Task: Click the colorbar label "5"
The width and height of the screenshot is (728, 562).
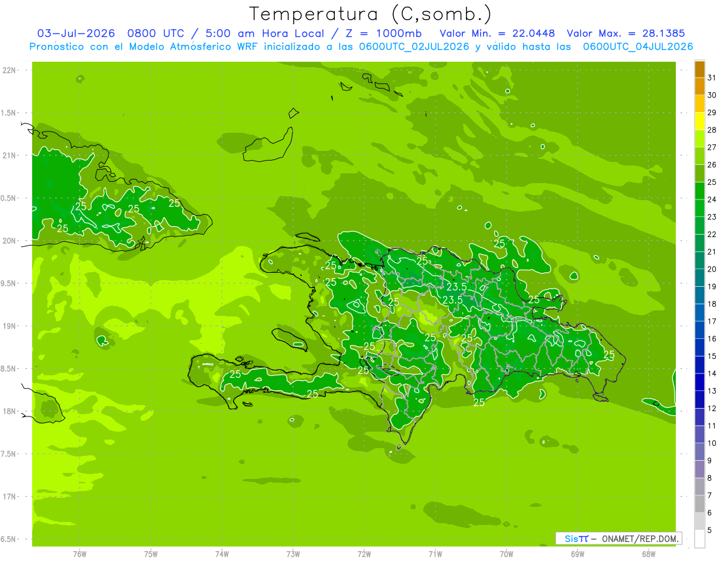Action: pyautogui.click(x=709, y=530)
